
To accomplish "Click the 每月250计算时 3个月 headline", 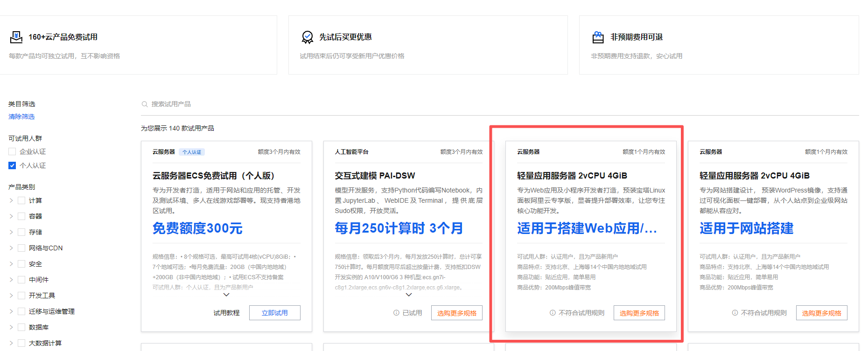I will pyautogui.click(x=399, y=228).
